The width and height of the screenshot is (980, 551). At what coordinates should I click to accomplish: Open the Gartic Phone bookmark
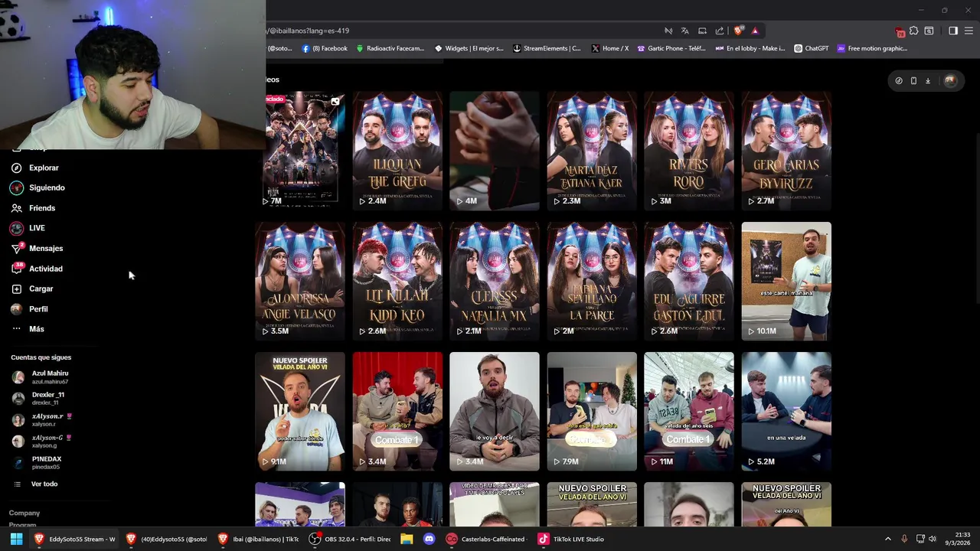click(x=671, y=48)
